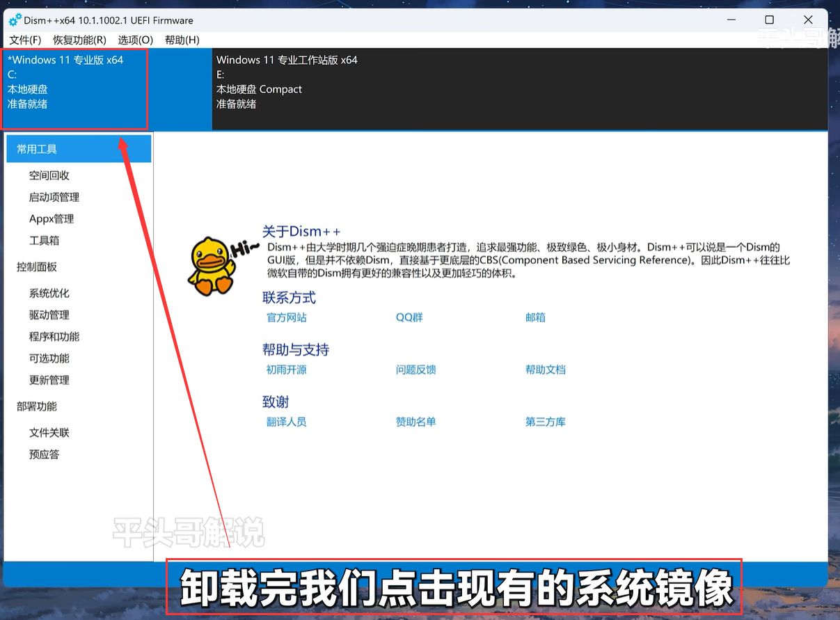Open the 文件(F) menu

point(25,40)
